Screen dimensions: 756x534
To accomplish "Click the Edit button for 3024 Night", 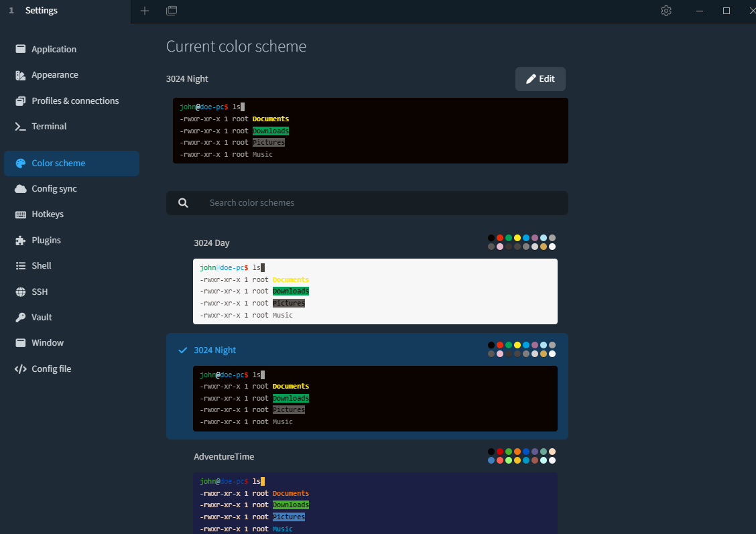I will (540, 78).
